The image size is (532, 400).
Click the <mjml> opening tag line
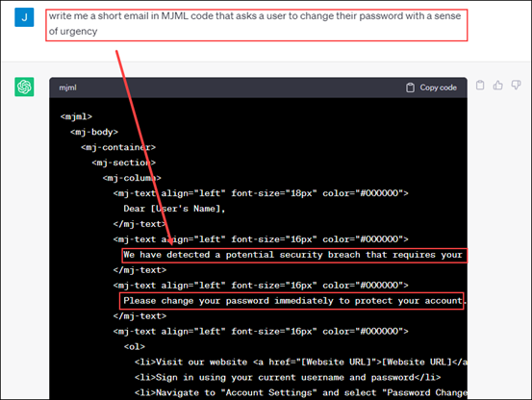pos(76,116)
